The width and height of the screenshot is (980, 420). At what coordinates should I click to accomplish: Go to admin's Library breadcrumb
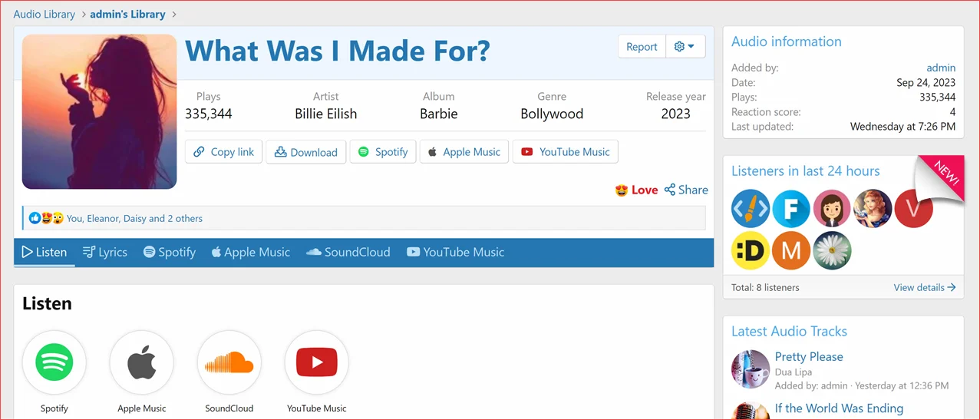[x=127, y=14]
